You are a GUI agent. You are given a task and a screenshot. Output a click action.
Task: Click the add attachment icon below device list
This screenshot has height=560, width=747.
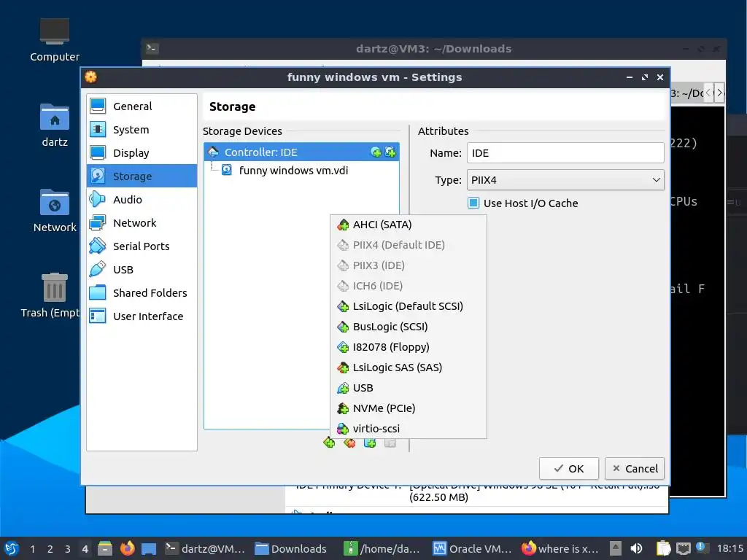(370, 443)
